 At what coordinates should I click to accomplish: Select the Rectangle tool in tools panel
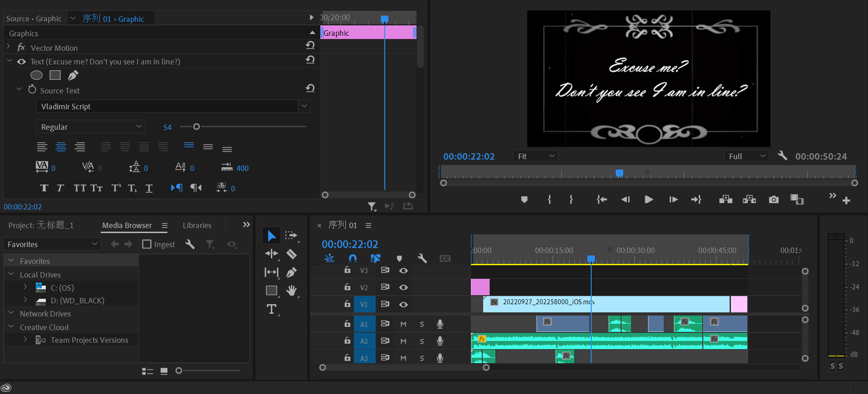click(271, 291)
